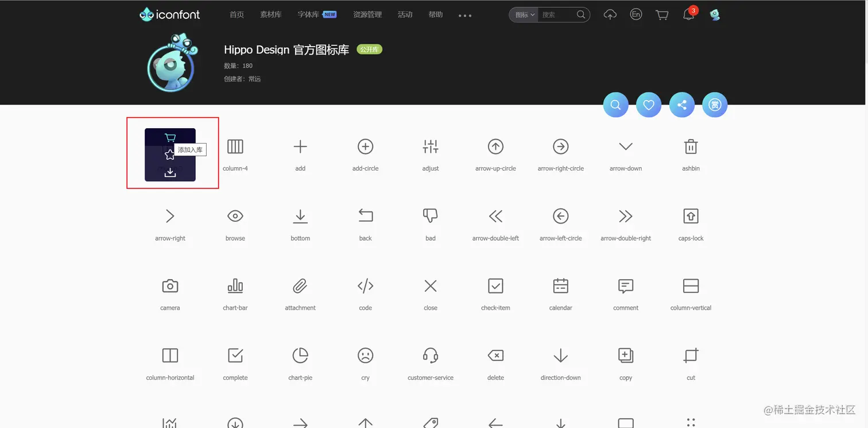This screenshot has height=428, width=868.
Task: Open the notifications bell
Action: [688, 15]
